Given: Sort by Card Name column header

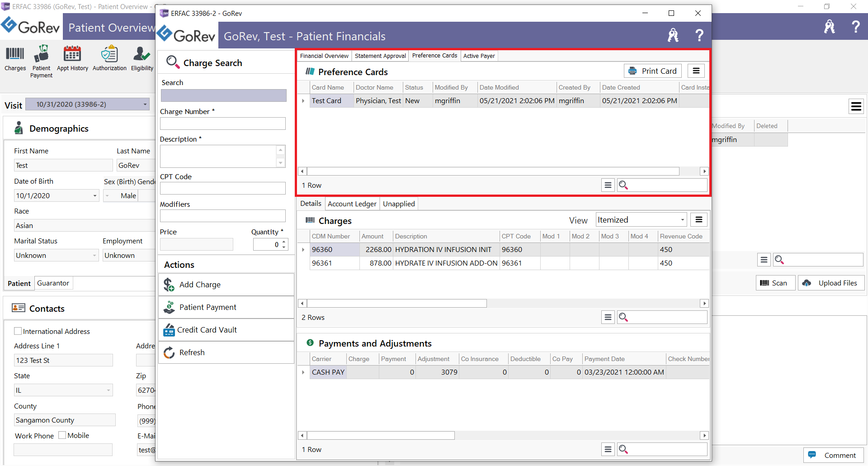Looking at the screenshot, I should pyautogui.click(x=331, y=87).
